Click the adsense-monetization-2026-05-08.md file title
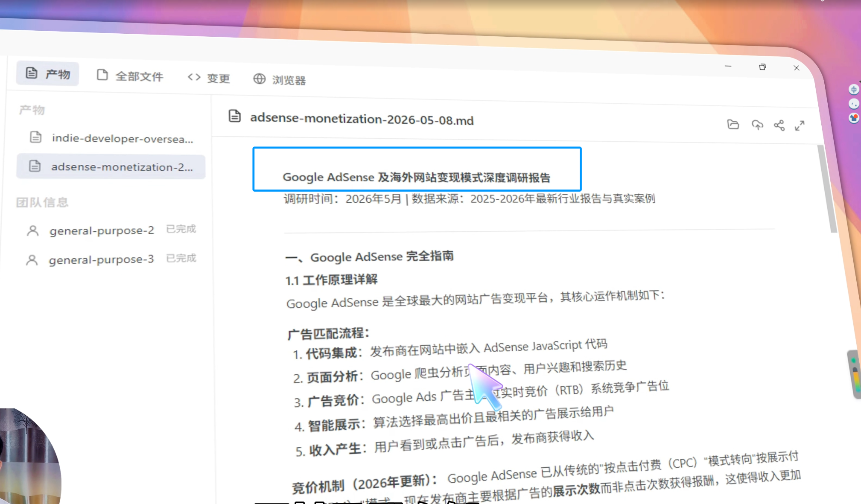 click(x=362, y=119)
